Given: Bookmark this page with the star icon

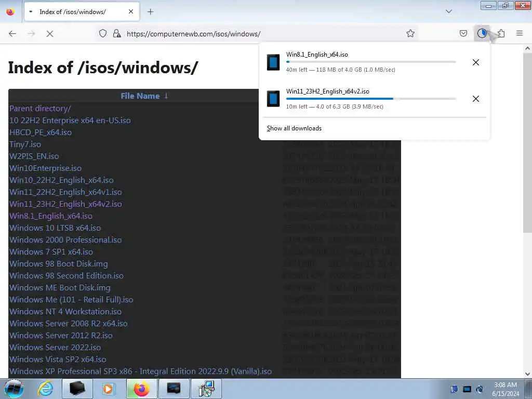Looking at the screenshot, I should [x=410, y=33].
